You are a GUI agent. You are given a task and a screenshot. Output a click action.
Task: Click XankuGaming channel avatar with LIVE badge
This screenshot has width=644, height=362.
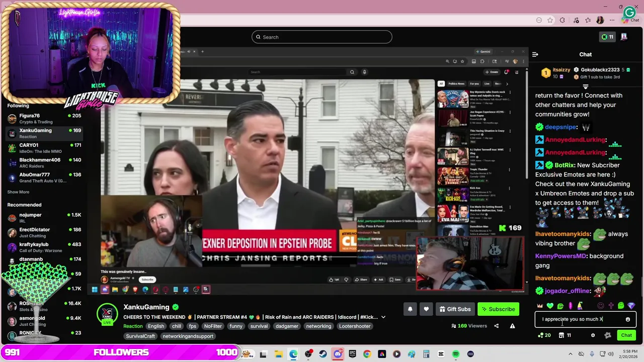(x=107, y=315)
